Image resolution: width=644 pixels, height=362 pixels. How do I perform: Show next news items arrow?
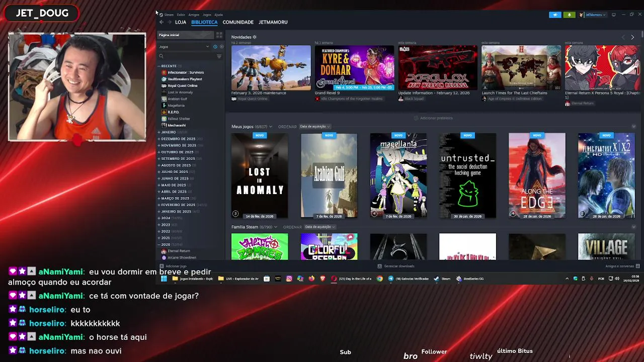pyautogui.click(x=632, y=37)
